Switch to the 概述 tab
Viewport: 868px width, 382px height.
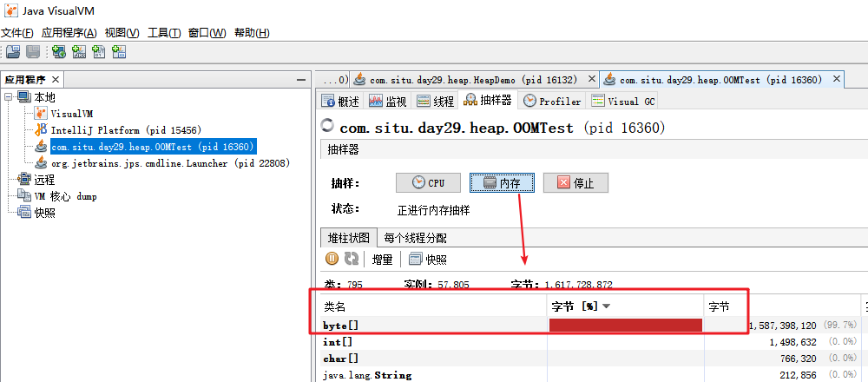click(x=341, y=102)
